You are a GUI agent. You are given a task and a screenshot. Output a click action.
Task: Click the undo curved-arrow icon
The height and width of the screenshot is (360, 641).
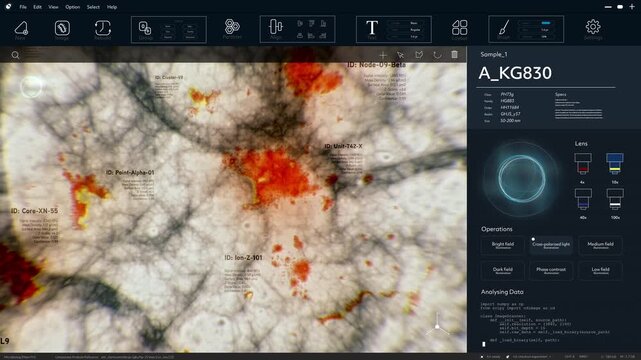point(437,55)
